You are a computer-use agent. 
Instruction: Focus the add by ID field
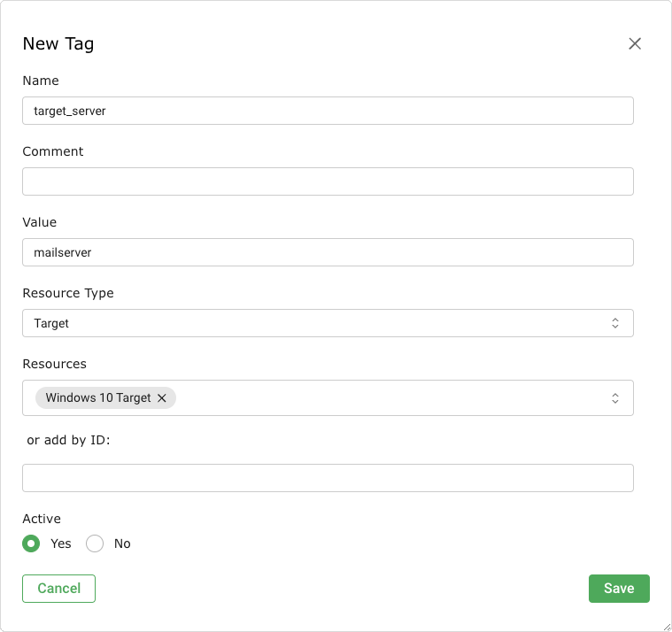[328, 478]
